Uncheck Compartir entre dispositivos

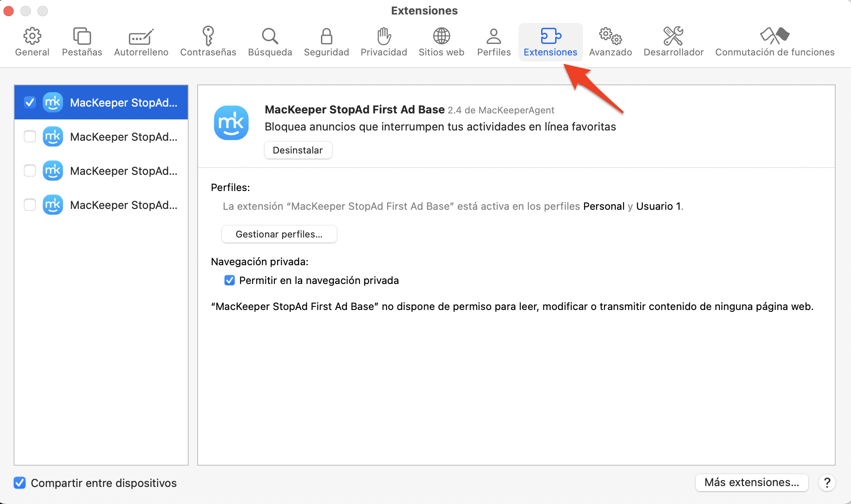click(x=19, y=483)
